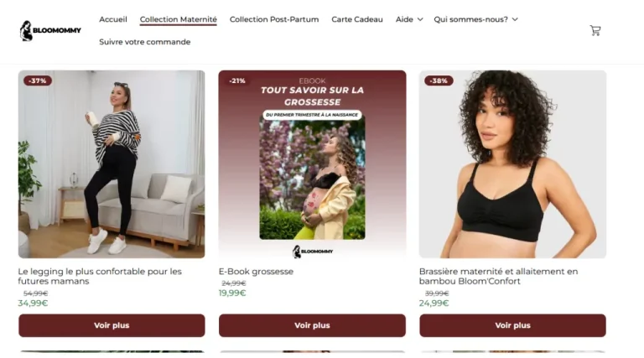The image size is (644, 358).
Task: Click the -38% discount badge on brassière
Action: click(x=439, y=80)
